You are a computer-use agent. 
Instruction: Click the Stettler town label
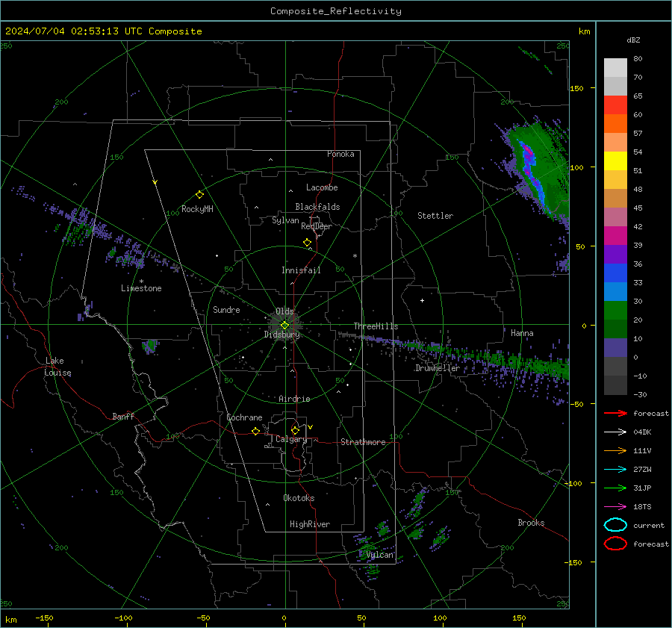click(x=435, y=216)
